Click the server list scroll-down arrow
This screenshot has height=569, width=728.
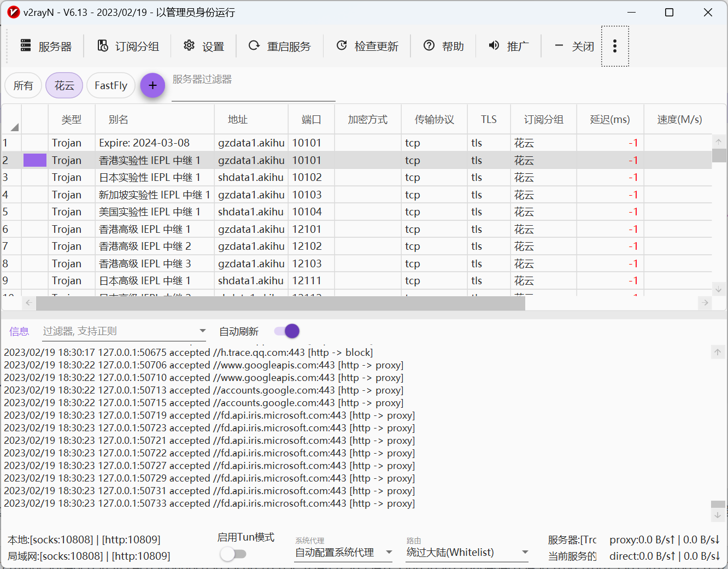(x=719, y=289)
